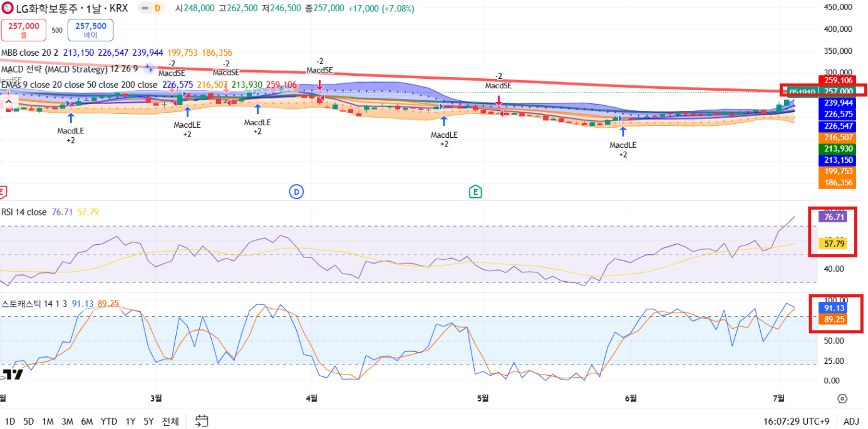Open the go-to-date calendar icon
868x429 pixels.
(x=202, y=421)
